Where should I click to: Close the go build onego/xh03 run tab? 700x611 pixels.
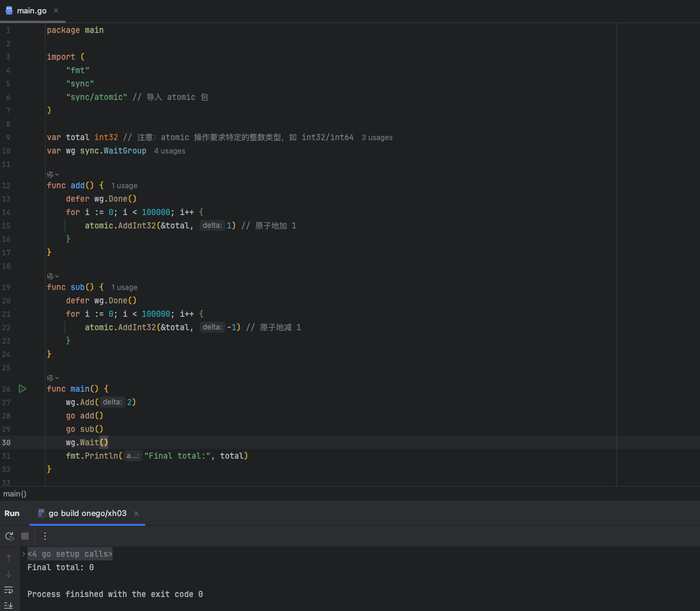coord(136,514)
